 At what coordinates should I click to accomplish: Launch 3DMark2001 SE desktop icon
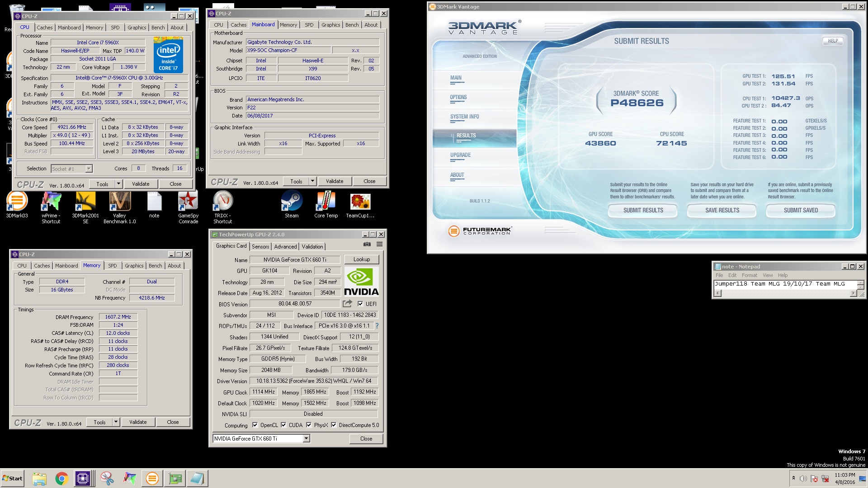tap(85, 207)
